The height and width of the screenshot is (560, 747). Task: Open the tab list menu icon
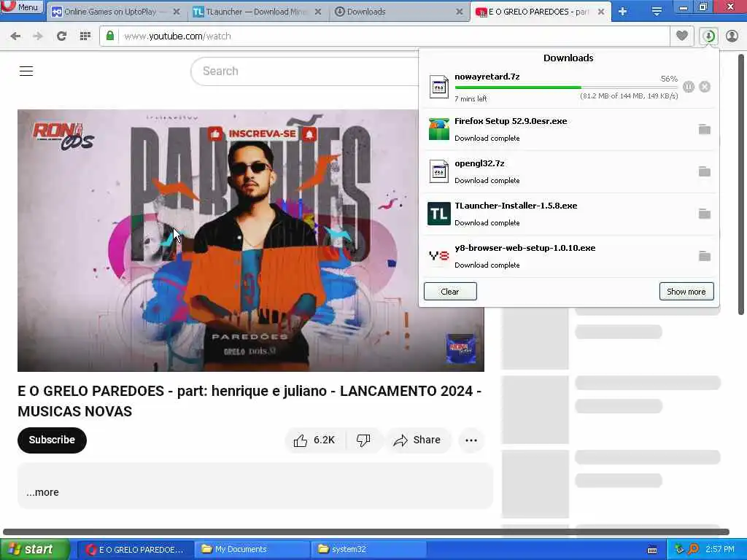[657, 12]
